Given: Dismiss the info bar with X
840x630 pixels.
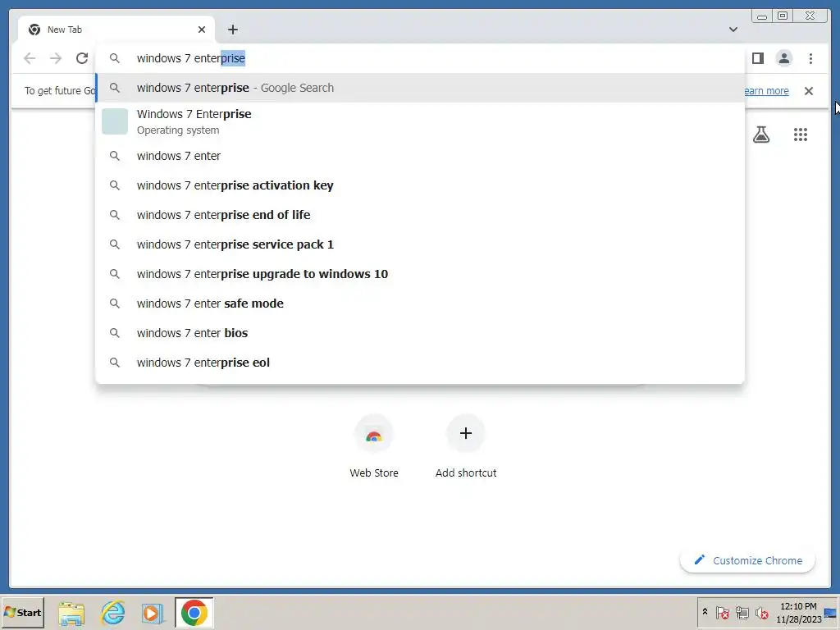Looking at the screenshot, I should (x=809, y=91).
